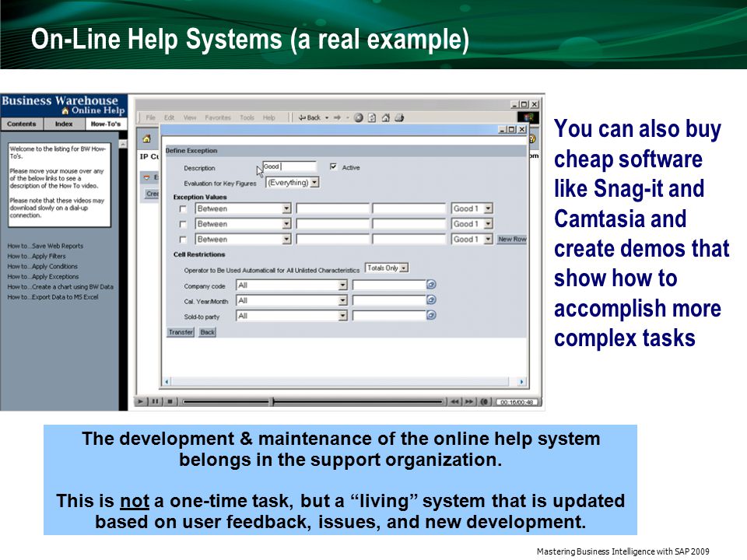The image size is (747, 560).
Task: Click dialog horizontal scrollbar right arrow
Action: click(x=521, y=382)
